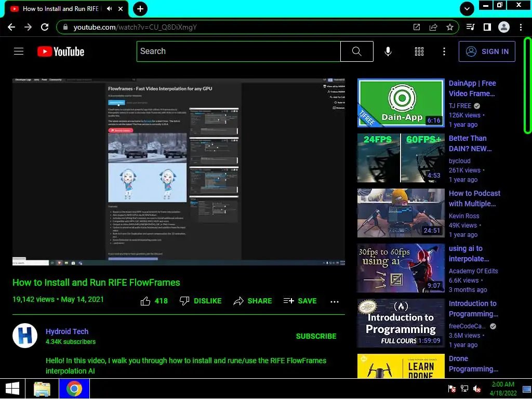Close the YouTube tab

tap(121, 9)
